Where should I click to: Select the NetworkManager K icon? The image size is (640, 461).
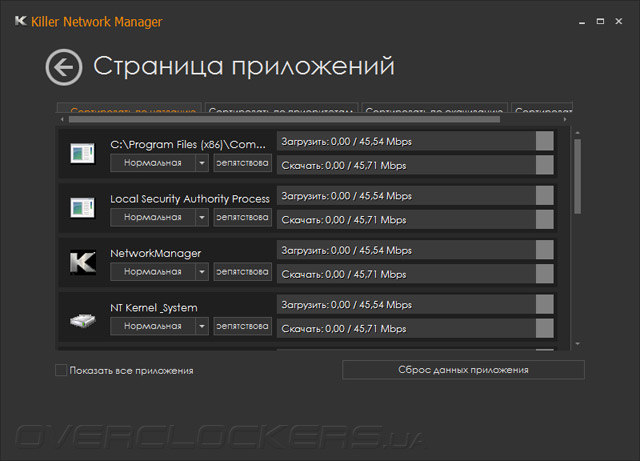click(x=83, y=262)
